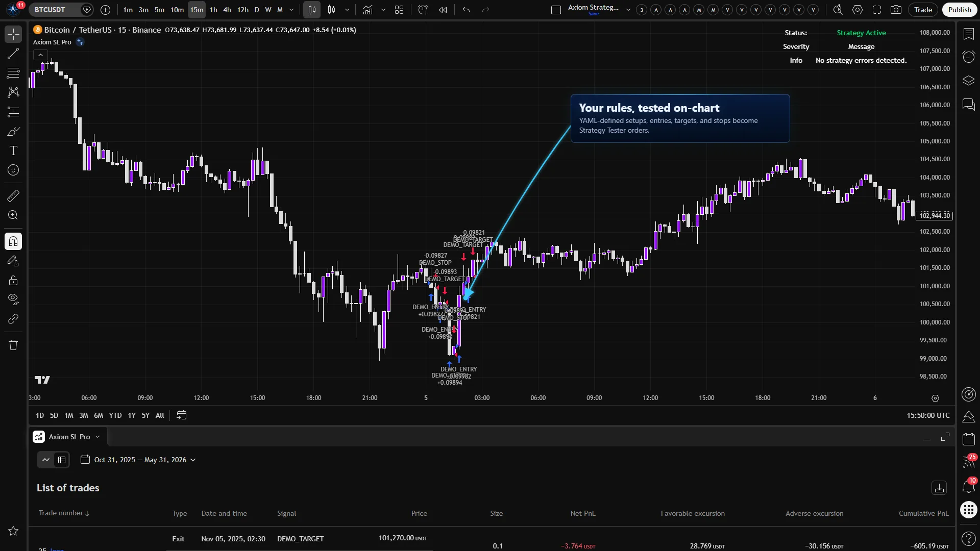Open the Oct 31, 2025 date range dropdown

tap(138, 460)
